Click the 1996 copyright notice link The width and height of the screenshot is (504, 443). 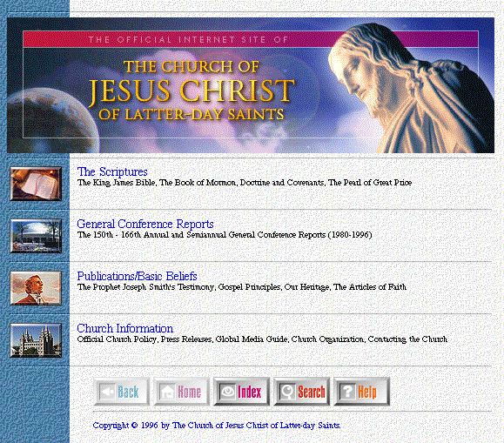(x=217, y=426)
